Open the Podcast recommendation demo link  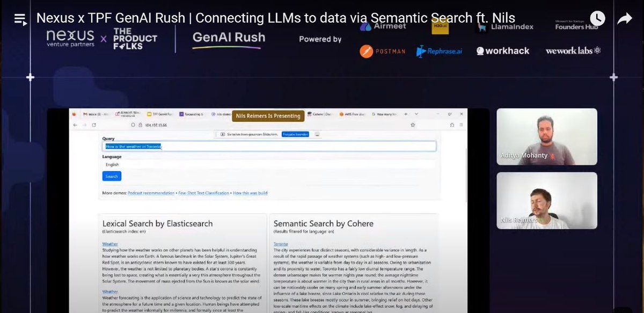point(151,193)
